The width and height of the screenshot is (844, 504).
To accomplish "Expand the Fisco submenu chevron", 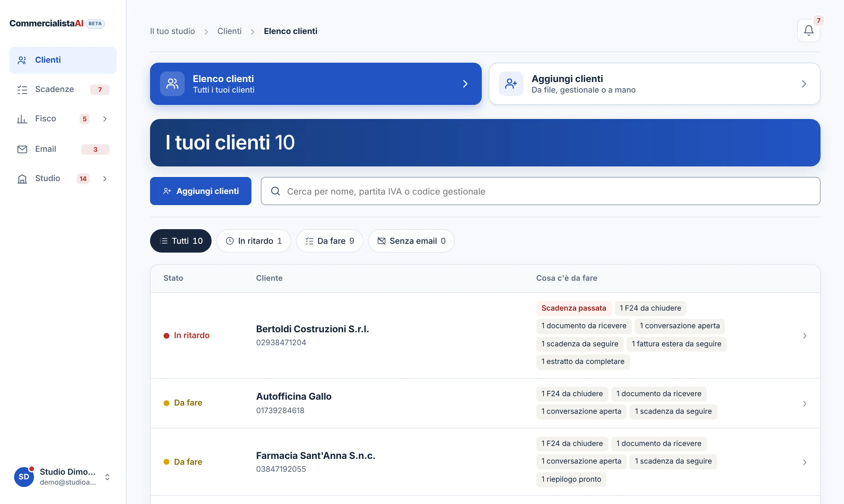I will (105, 119).
